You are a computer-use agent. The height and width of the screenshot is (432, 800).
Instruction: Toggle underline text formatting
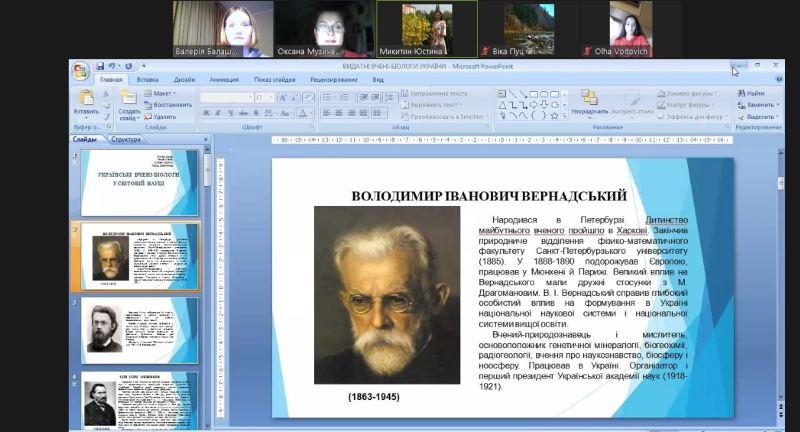229,113
